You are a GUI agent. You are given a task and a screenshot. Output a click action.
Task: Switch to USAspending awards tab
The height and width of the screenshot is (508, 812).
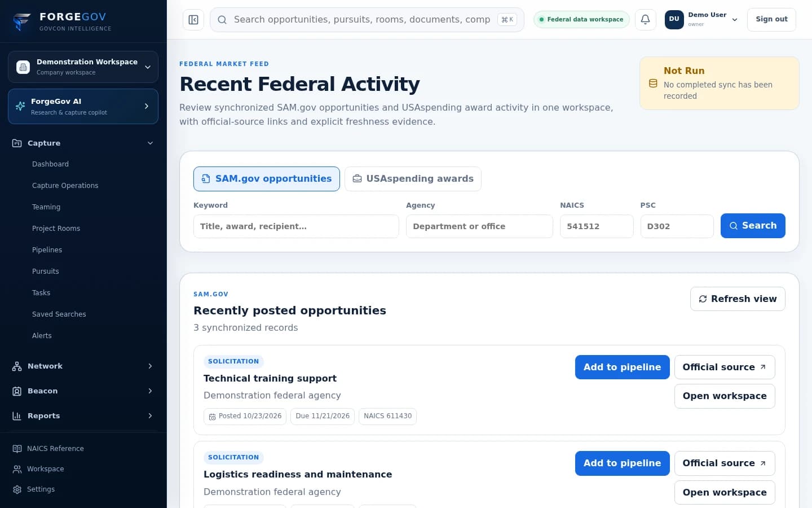(x=413, y=179)
